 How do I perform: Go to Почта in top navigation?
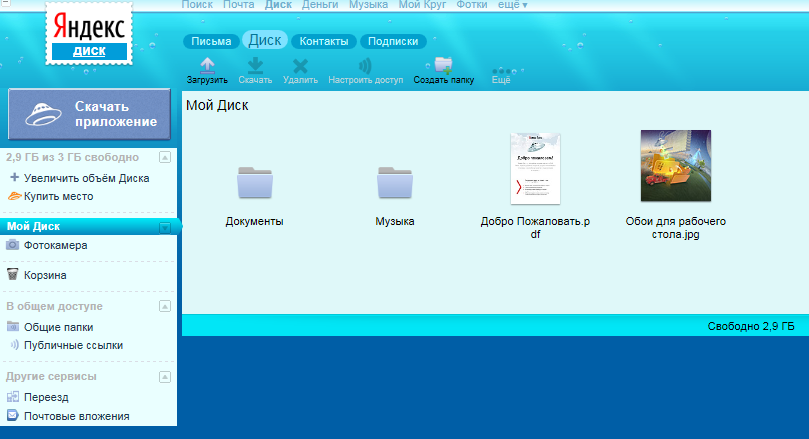pyautogui.click(x=238, y=5)
